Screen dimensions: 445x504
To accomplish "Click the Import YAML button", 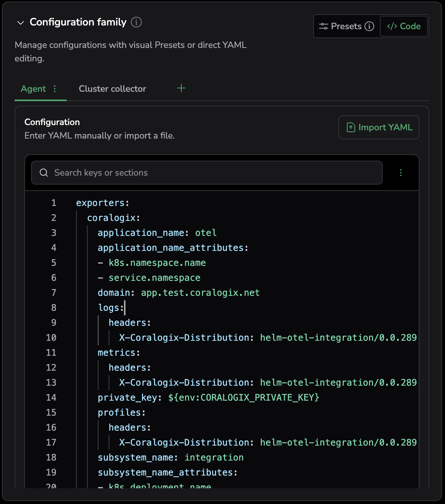I will click(x=379, y=127).
